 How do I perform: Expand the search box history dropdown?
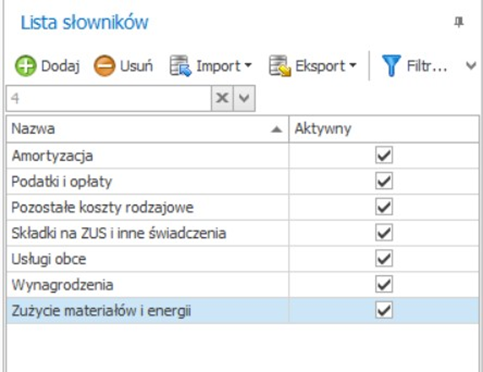(244, 98)
